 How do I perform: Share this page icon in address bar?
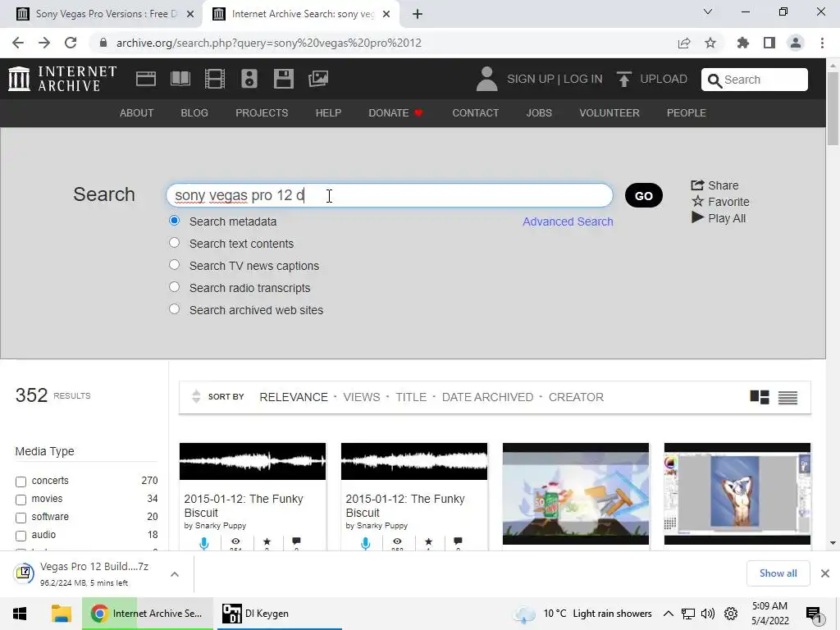point(684,43)
